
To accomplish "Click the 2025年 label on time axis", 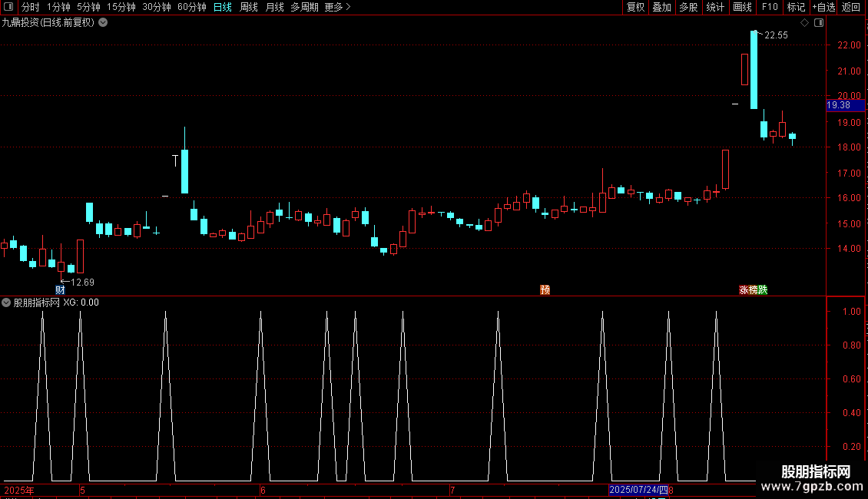I will click(19, 490).
